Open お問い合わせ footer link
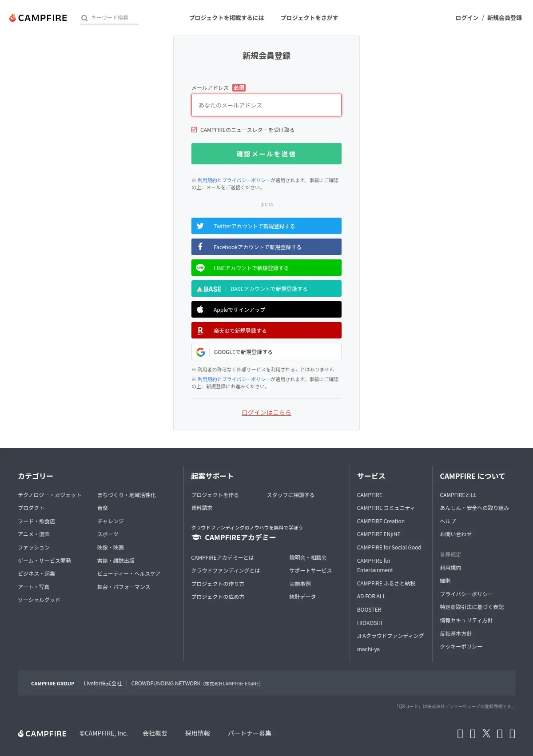This screenshot has height=756, width=533. (456, 534)
